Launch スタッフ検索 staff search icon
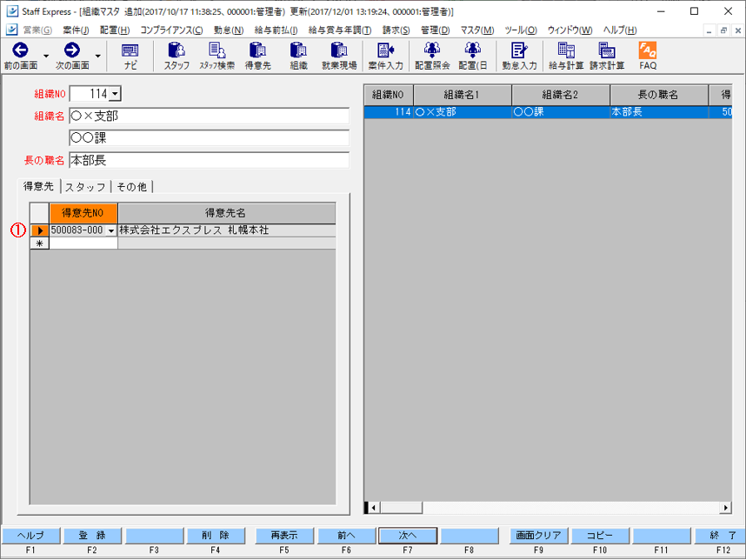The image size is (746, 560). click(x=217, y=56)
